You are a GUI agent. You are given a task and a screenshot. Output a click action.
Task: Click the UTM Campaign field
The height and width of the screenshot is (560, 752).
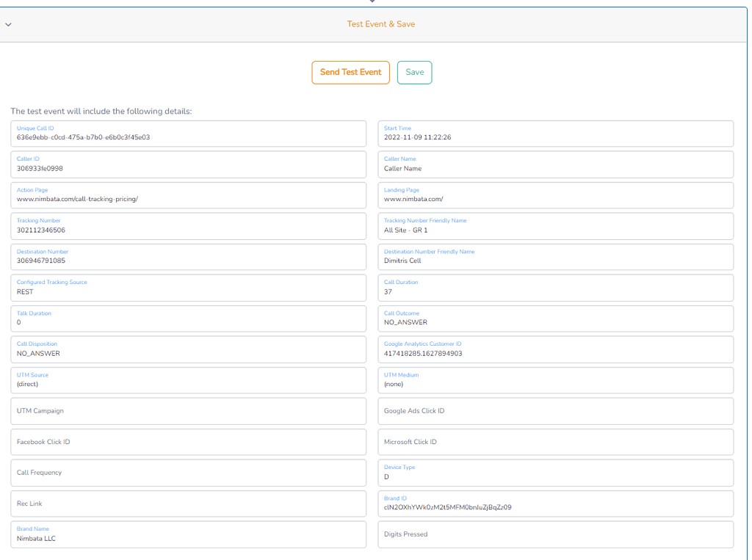(187, 411)
